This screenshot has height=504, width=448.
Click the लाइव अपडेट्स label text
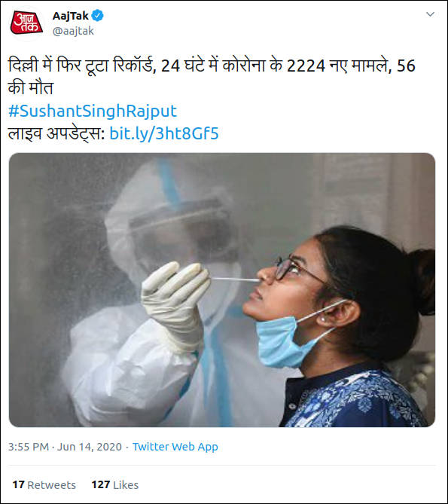pos(56,133)
